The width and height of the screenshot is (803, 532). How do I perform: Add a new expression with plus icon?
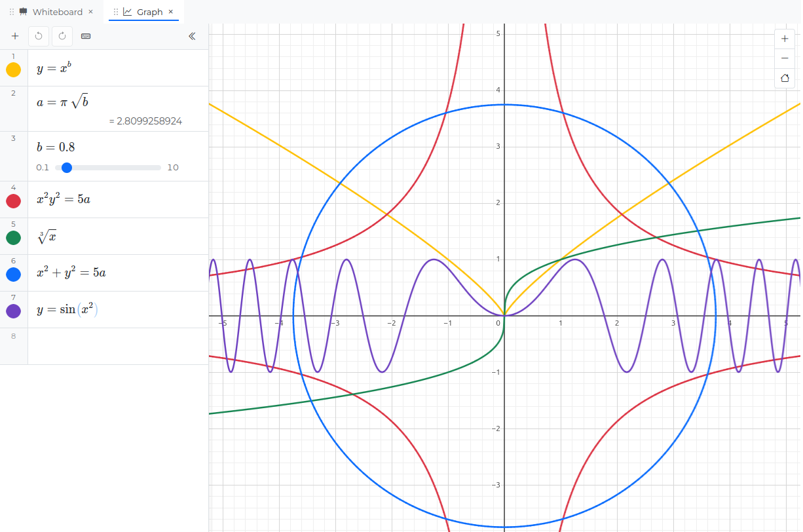[15, 37]
